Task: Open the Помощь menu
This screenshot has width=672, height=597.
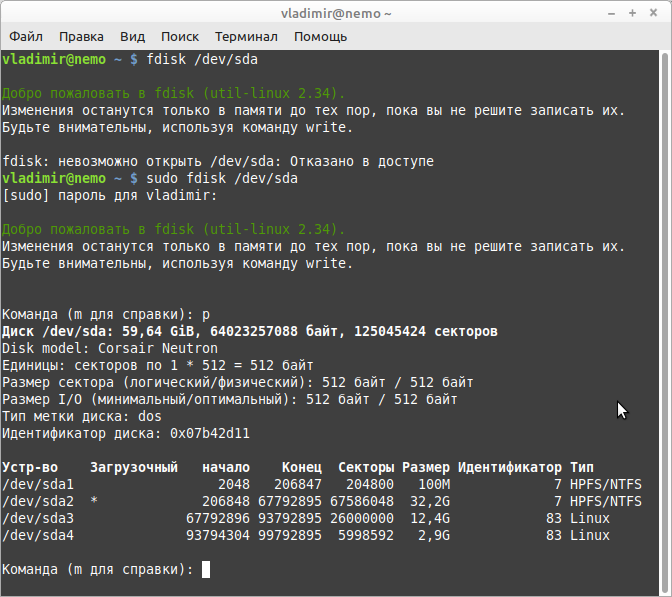Action: [320, 37]
